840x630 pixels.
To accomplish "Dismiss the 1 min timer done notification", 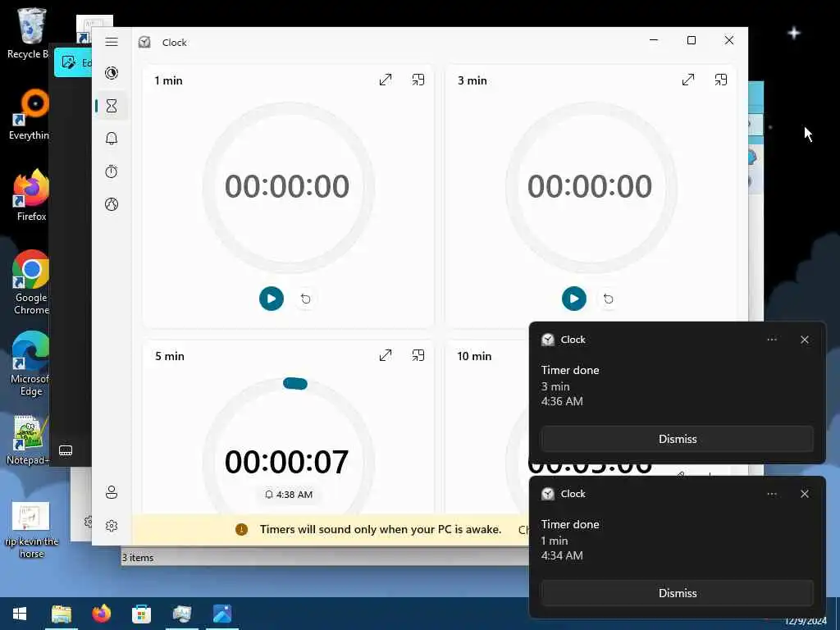I will point(677,593).
